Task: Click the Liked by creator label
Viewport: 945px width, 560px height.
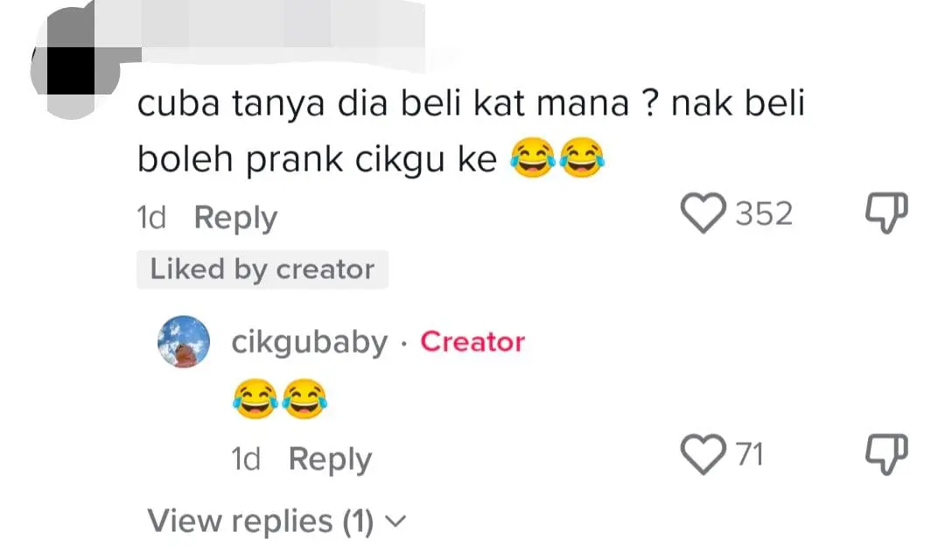Action: (262, 269)
